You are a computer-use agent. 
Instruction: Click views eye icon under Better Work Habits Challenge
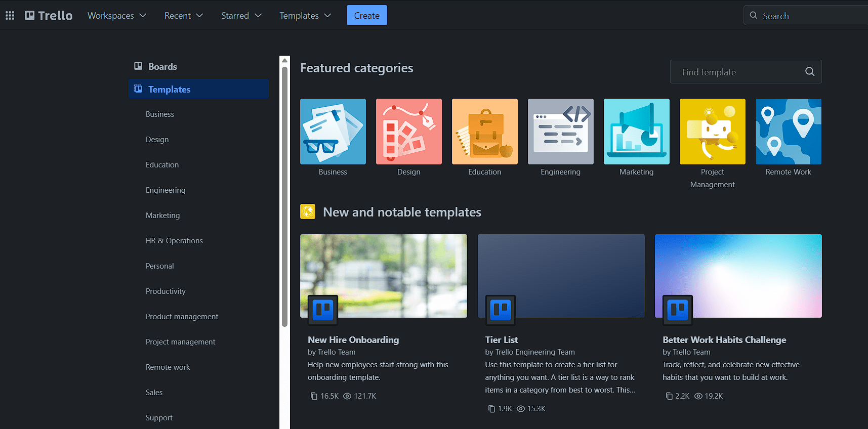click(x=698, y=396)
